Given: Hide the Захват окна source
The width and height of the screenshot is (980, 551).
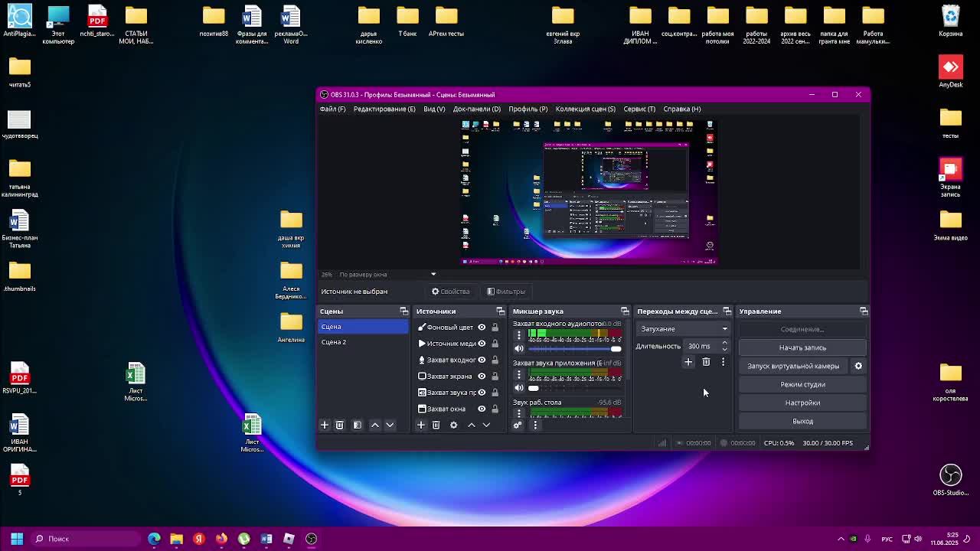Looking at the screenshot, I should pyautogui.click(x=482, y=409).
